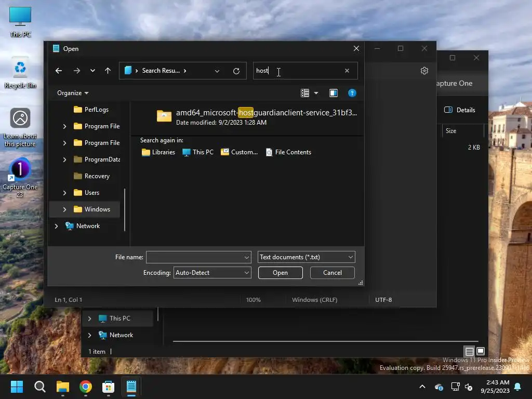Click the OneDrive tray icon
The height and width of the screenshot is (399, 532).
(438, 387)
